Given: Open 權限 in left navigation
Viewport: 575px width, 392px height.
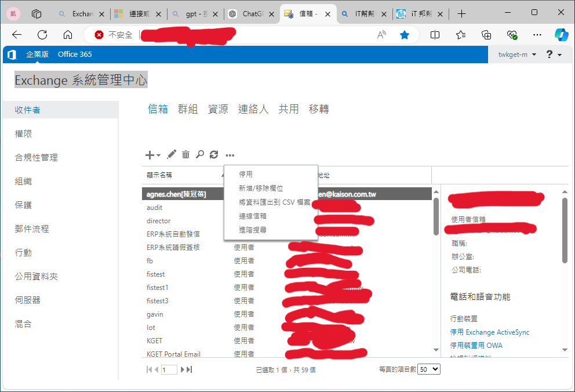Looking at the screenshot, I should pyautogui.click(x=23, y=134).
